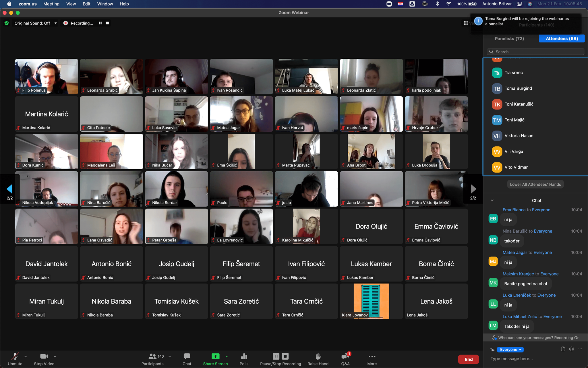Switch to the Attendees (68) tab

point(562,39)
